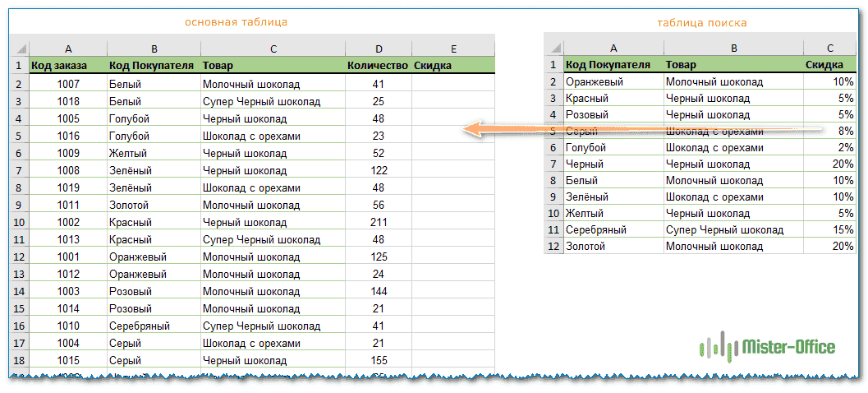Select column D header in main table
The image size is (868, 393).
coord(378,49)
